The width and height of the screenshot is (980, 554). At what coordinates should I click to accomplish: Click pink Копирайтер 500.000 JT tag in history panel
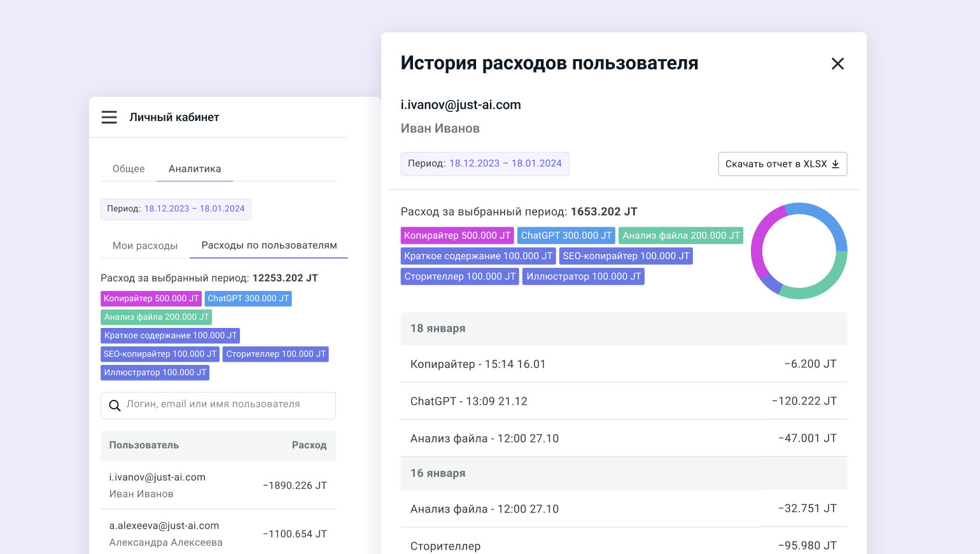457,236
